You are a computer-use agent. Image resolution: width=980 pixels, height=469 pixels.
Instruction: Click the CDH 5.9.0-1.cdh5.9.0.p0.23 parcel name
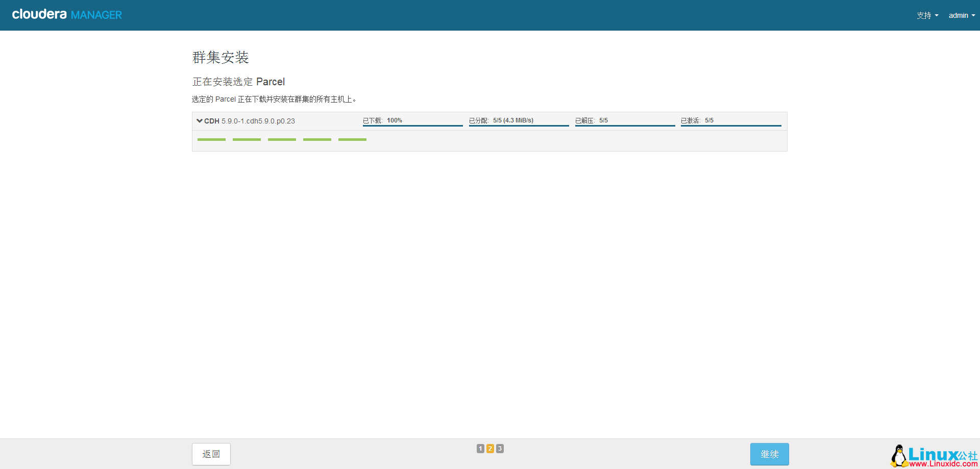click(250, 121)
